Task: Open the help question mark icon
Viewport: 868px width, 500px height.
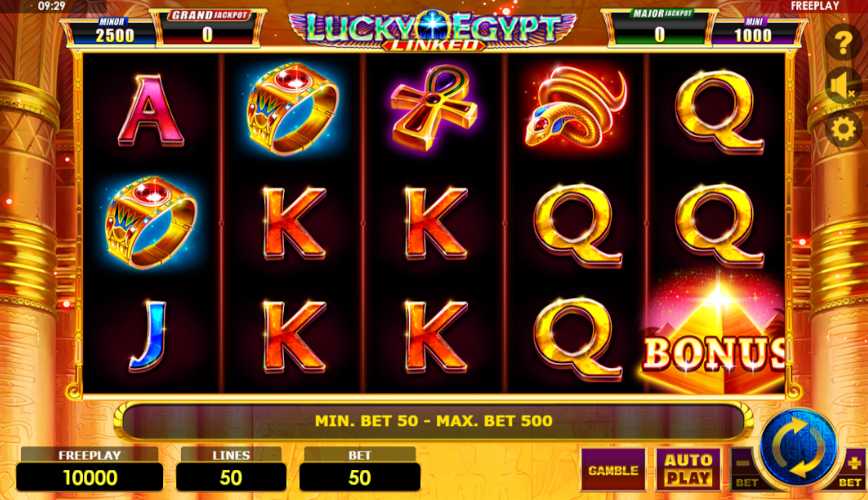Action: pos(843,42)
